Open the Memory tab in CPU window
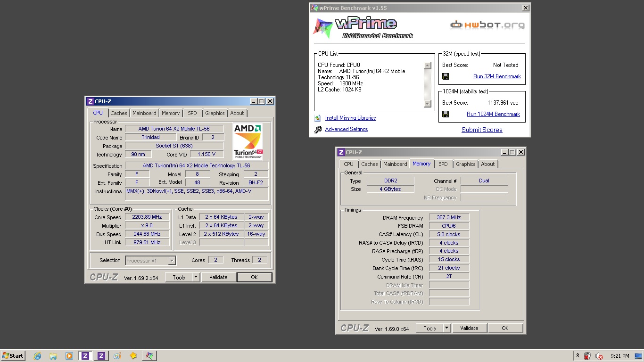 click(171, 113)
